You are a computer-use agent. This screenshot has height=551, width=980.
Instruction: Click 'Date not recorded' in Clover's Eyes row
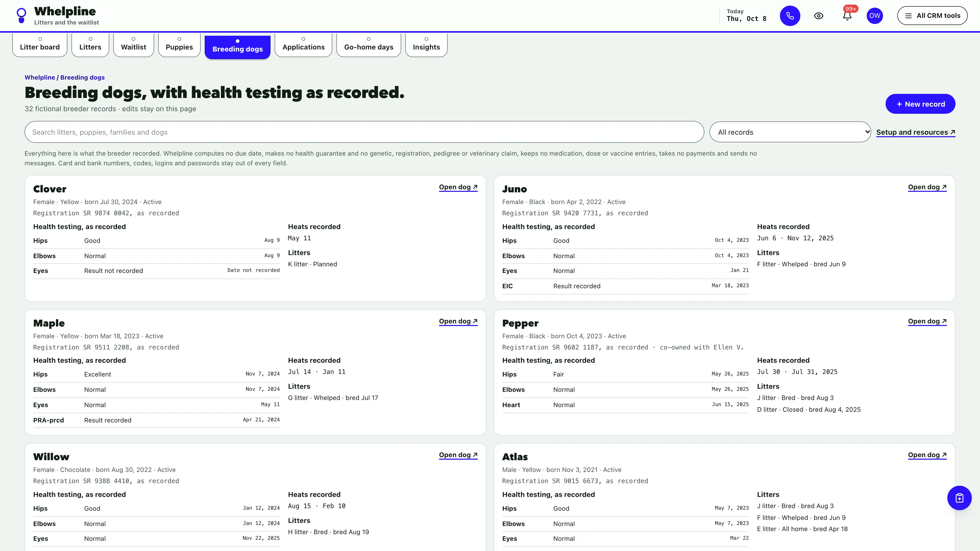coord(253,270)
